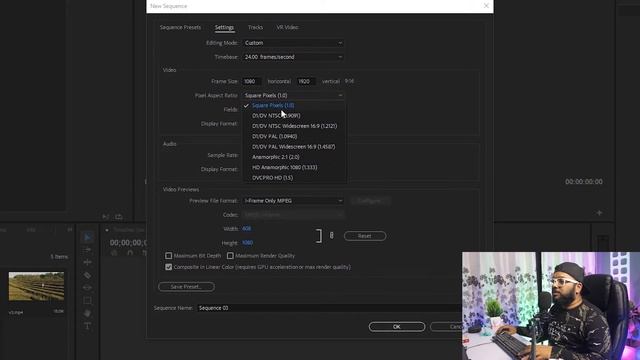Viewport: 640px width, 360px height.
Task: Click the Cancel button
Action: 446,327
